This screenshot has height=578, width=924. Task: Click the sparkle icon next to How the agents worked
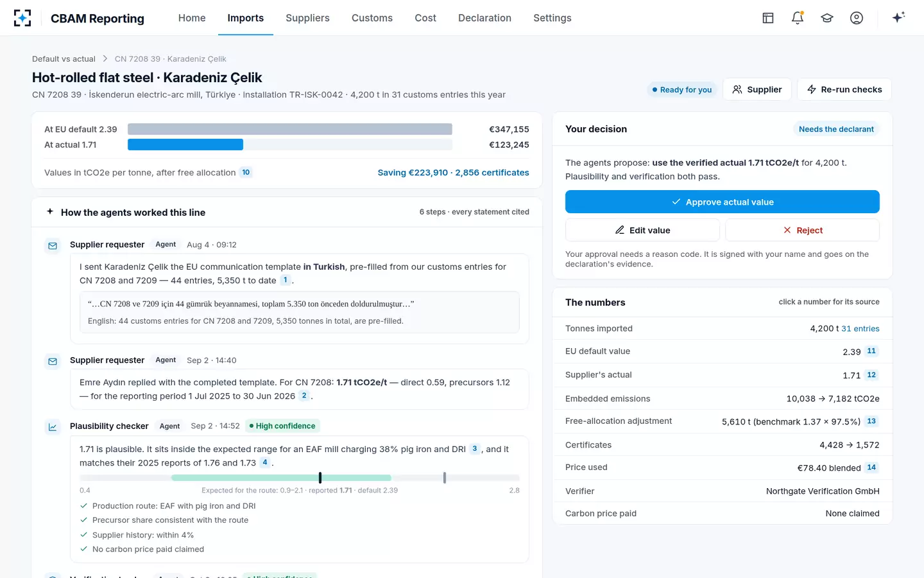(50, 211)
